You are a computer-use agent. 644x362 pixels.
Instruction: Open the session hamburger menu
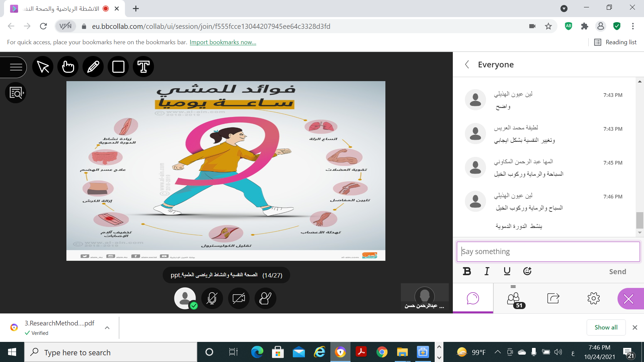click(x=15, y=67)
